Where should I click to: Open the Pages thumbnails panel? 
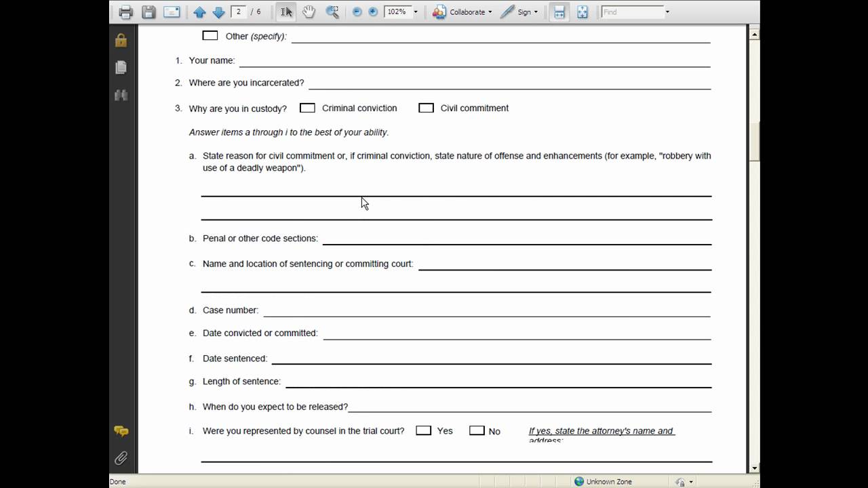121,67
